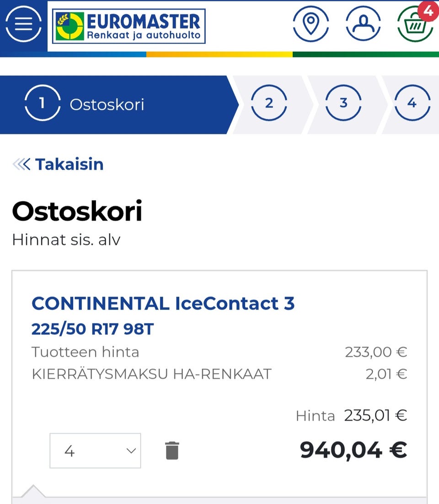Click the Takaisin link text
The image size is (439, 504).
[x=70, y=164]
